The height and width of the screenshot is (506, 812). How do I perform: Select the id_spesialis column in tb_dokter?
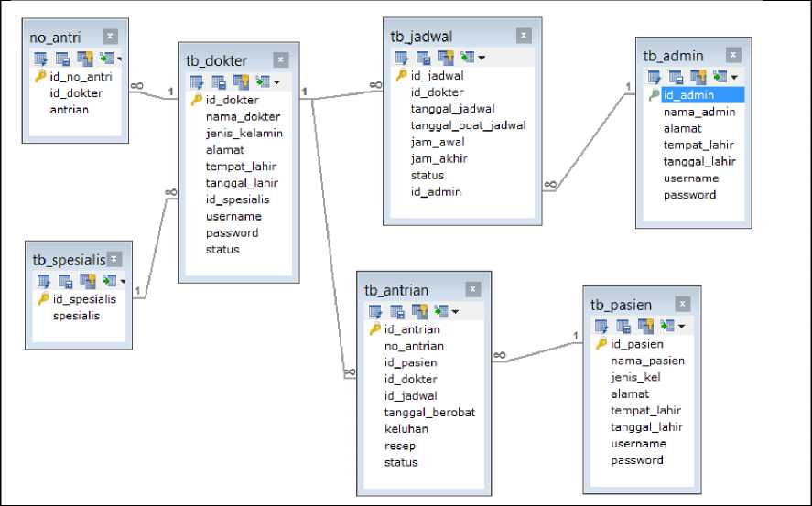click(237, 199)
